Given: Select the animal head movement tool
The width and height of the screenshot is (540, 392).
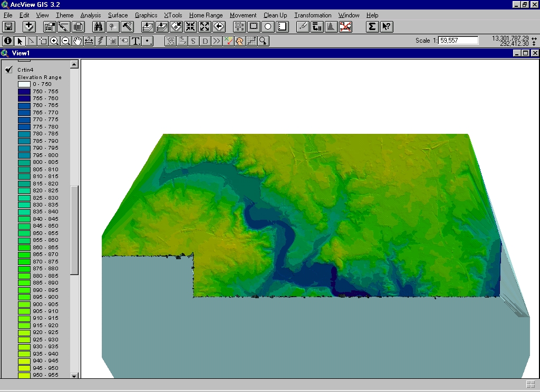Looking at the screenshot, I should (240, 41).
